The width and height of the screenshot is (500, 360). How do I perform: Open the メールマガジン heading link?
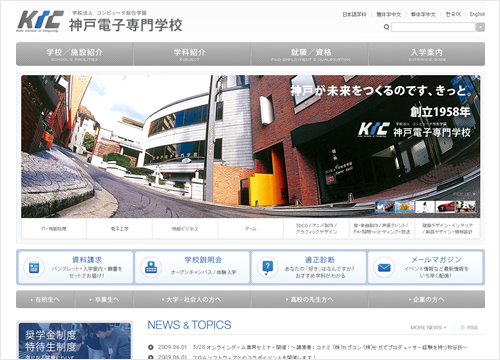[436, 260]
